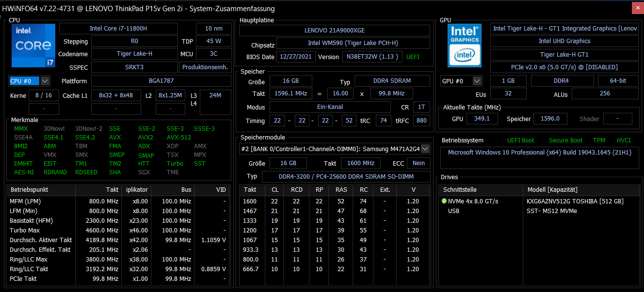The height and width of the screenshot is (292, 644).
Task: Select the Ring/LLC Max row
Action: coord(118,259)
